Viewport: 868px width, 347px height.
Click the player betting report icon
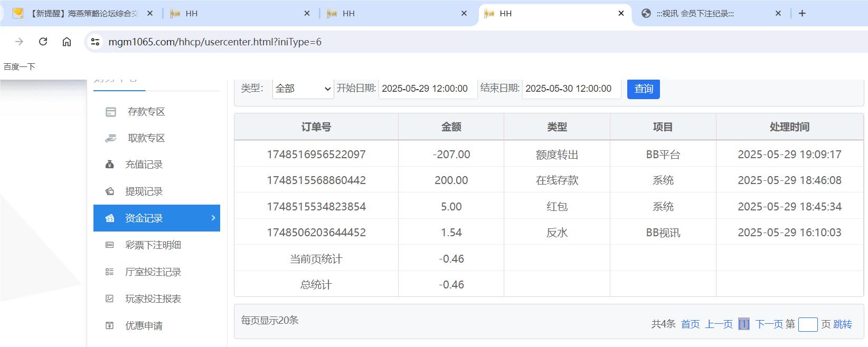110,299
